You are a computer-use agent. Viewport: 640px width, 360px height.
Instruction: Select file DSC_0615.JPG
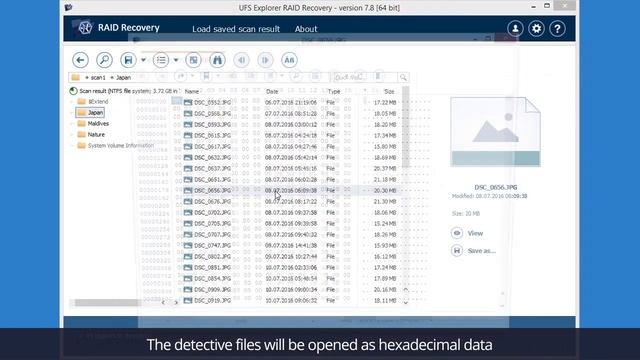point(212,136)
